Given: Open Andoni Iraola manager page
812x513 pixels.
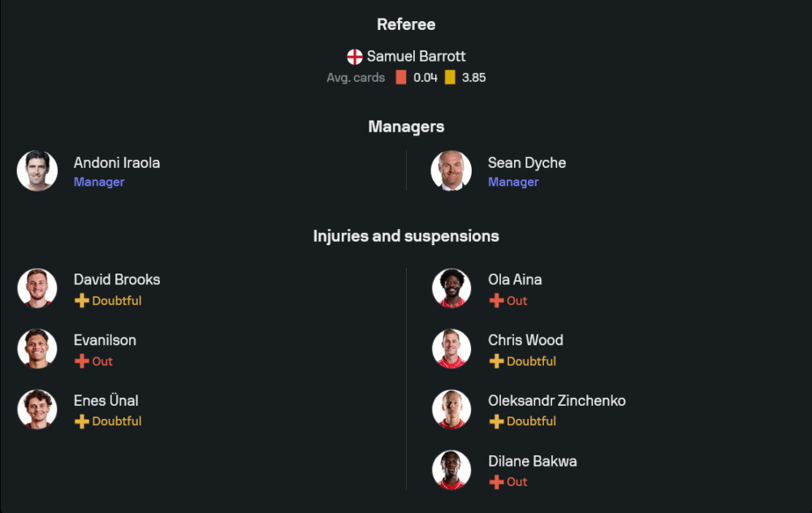Looking at the screenshot, I should pos(116,163).
